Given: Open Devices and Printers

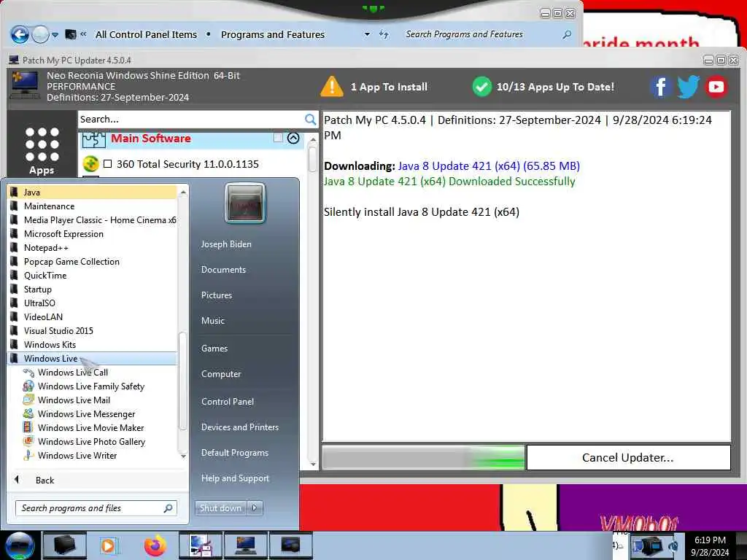Looking at the screenshot, I should [239, 427].
